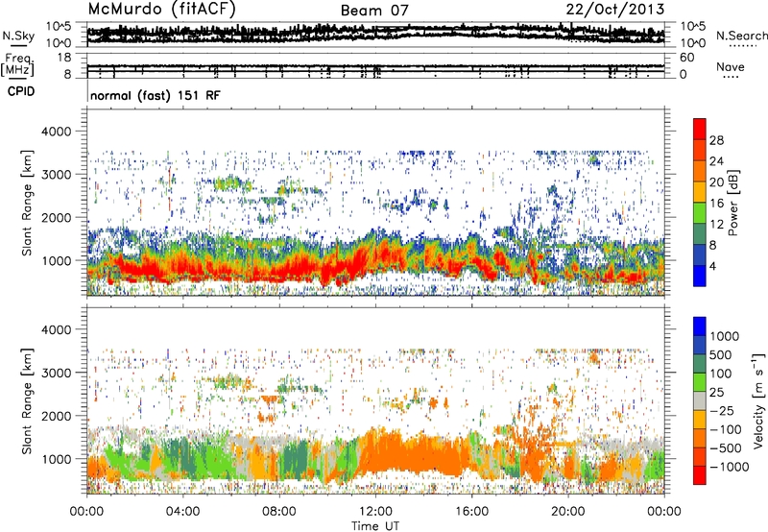Click the 08:00 time axis tick label

tap(279, 512)
